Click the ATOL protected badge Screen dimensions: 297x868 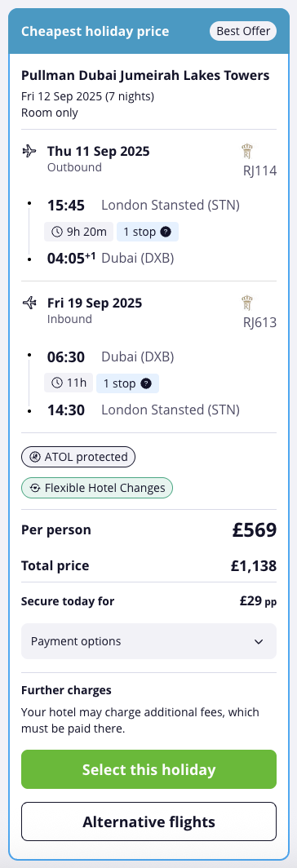(x=78, y=457)
